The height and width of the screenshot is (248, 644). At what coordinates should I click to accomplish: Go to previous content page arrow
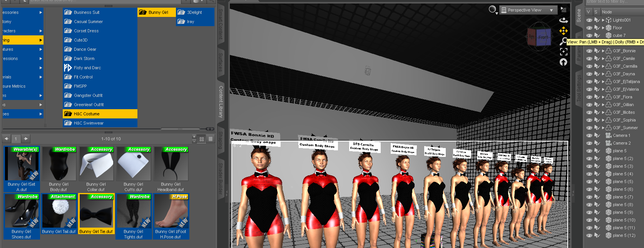click(x=7, y=139)
